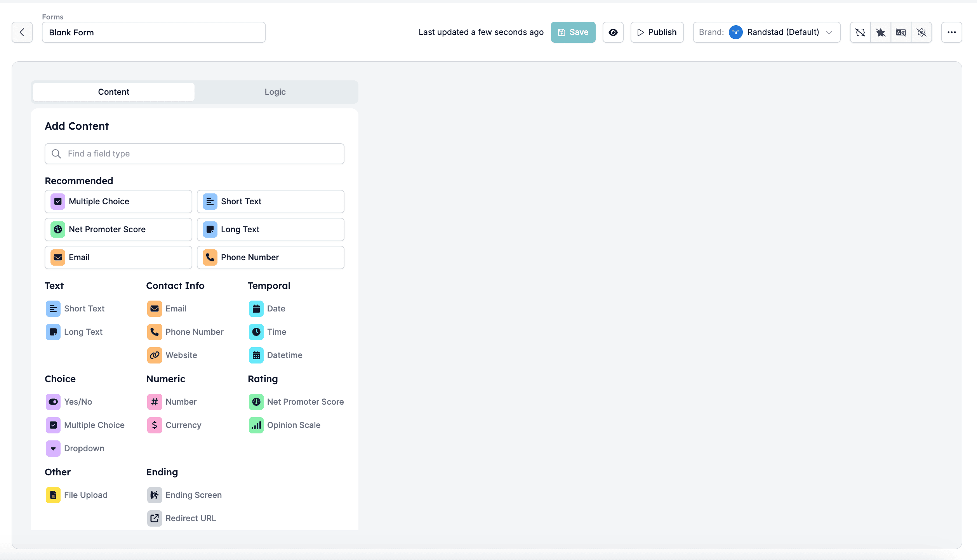Viewport: 977px width, 560px height.
Task: Focus the Find a field type search box
Action: [194, 154]
